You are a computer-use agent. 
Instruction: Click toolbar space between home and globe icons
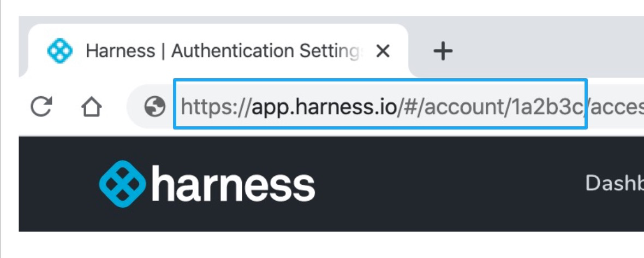[115, 107]
